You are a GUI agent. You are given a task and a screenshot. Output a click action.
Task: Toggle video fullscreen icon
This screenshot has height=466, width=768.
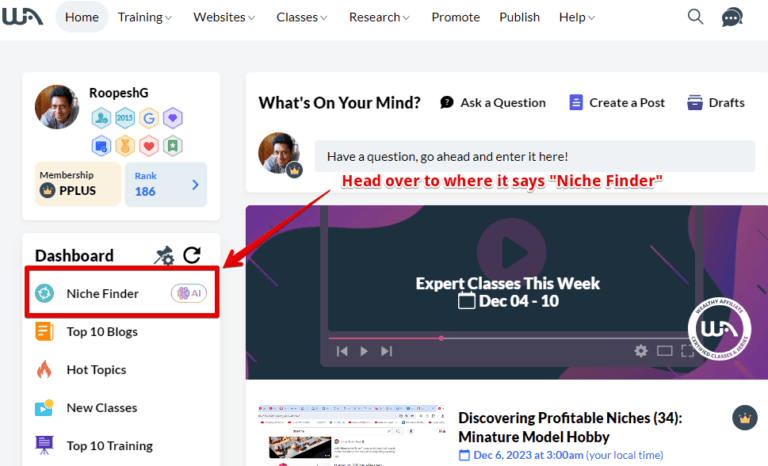[688, 351]
